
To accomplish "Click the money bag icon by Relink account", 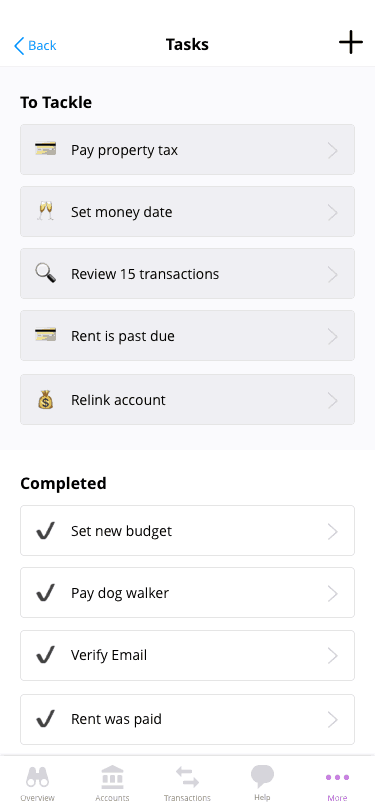I will (x=46, y=400).
